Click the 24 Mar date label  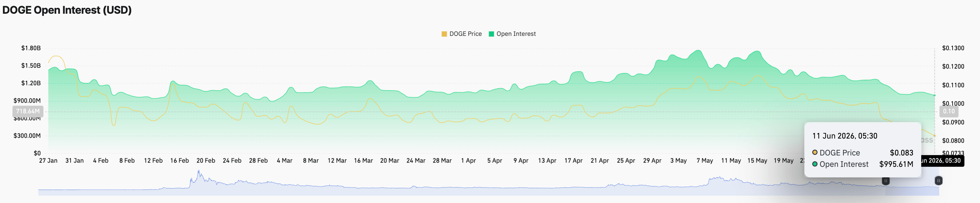point(416,161)
